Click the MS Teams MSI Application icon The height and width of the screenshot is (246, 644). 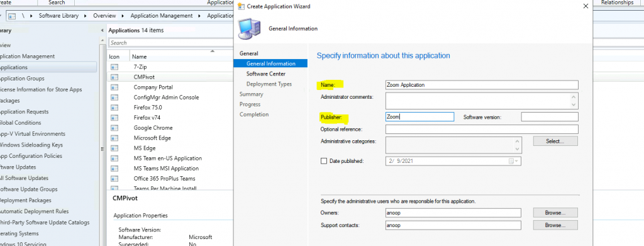pyautogui.click(x=114, y=169)
